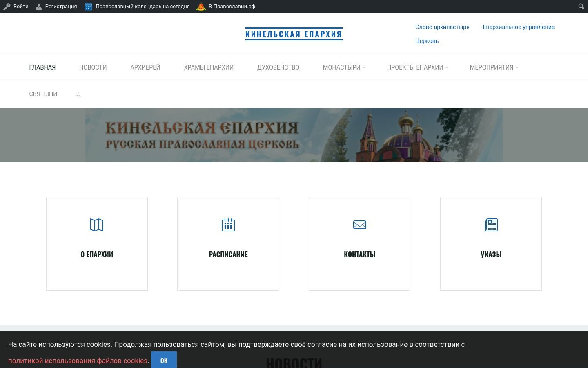The image size is (588, 368).
Task: Open the ДУХОВЕНСТВО menu item
Action: point(278,67)
